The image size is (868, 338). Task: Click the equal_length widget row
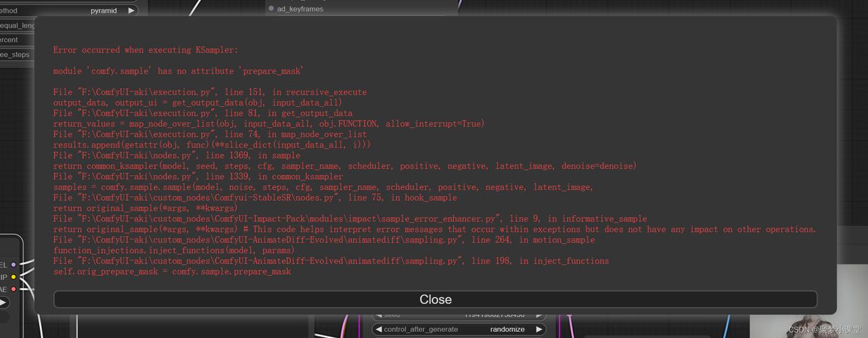(17, 26)
